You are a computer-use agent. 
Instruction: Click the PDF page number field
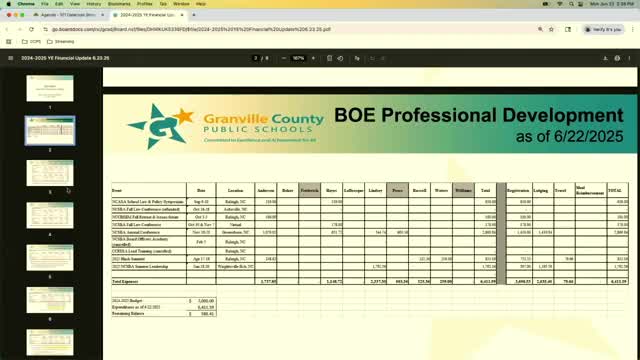click(256, 58)
